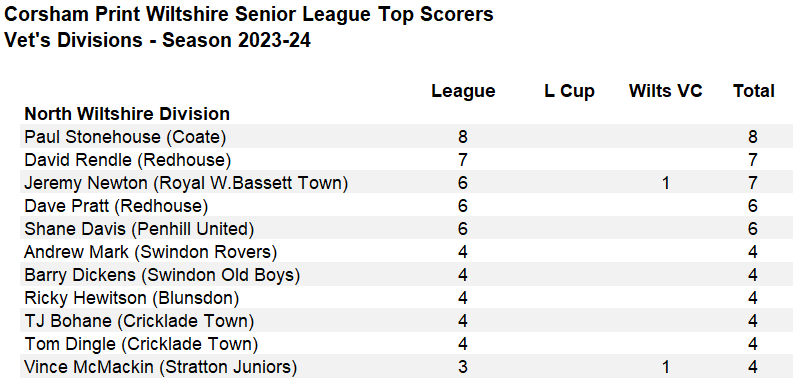Select the Vet's Divisions Season 2023-24 subtitle
793x378 pixels.
click(x=157, y=40)
